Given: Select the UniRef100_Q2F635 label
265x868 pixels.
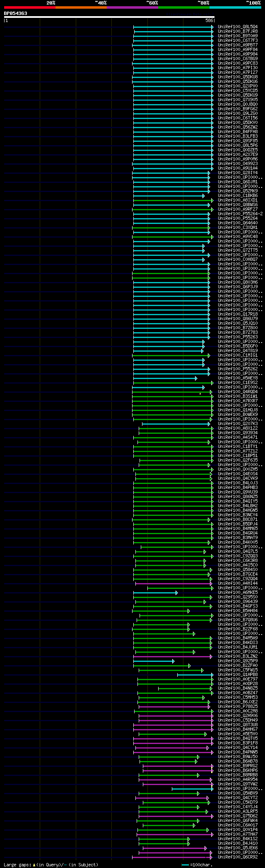Looking at the screenshot, I should tap(238, 460).
